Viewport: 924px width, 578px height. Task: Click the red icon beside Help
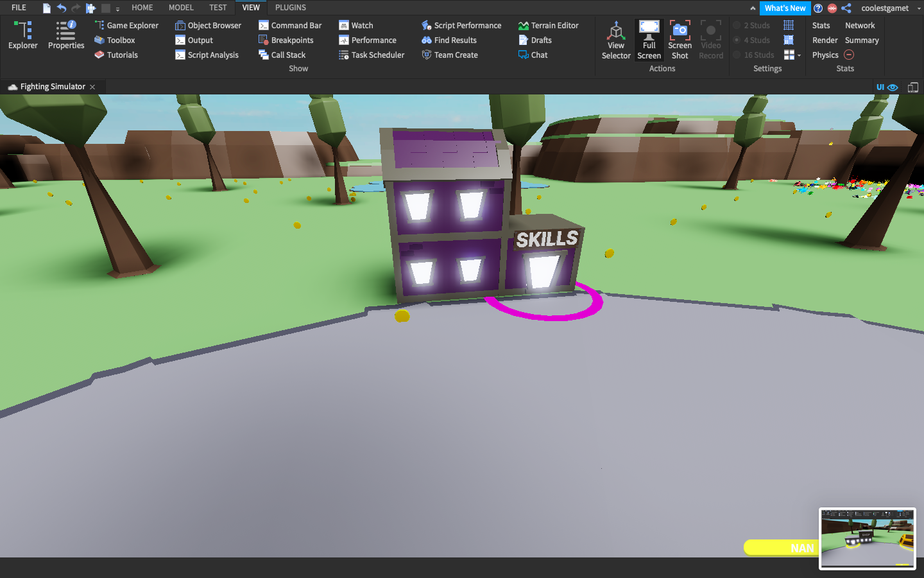click(832, 8)
